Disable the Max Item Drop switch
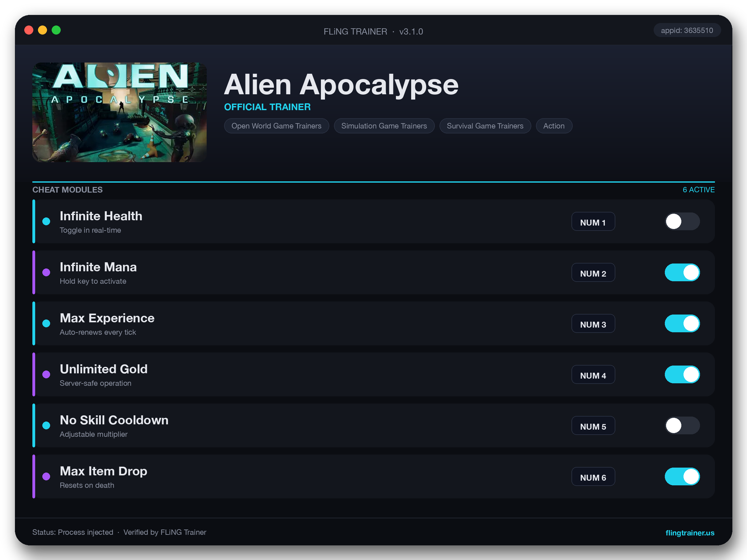 (x=682, y=476)
